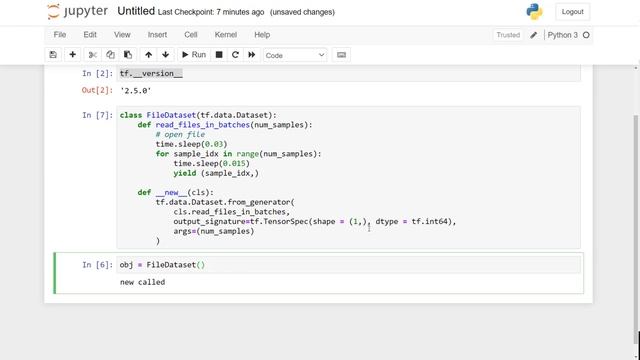
Task: Insert a cell below with the plus icon
Action: (x=73, y=55)
